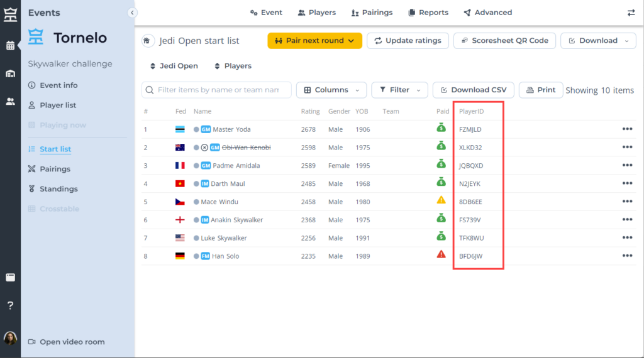644x358 pixels.
Task: Open the Reports menu
Action: click(x=428, y=13)
